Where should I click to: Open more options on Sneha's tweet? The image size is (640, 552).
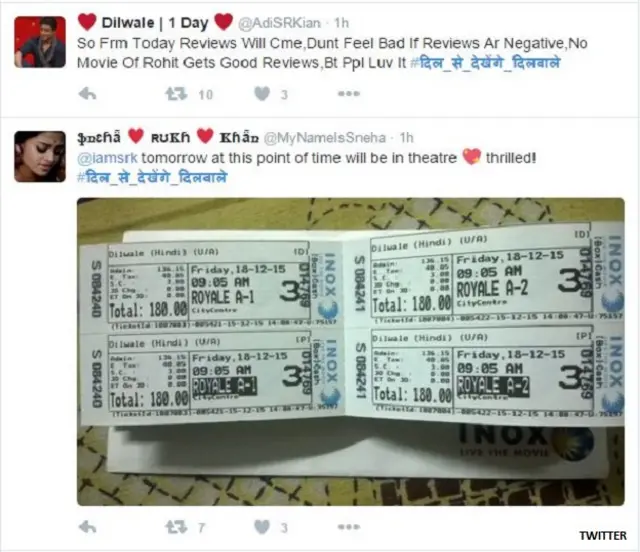tap(349, 527)
